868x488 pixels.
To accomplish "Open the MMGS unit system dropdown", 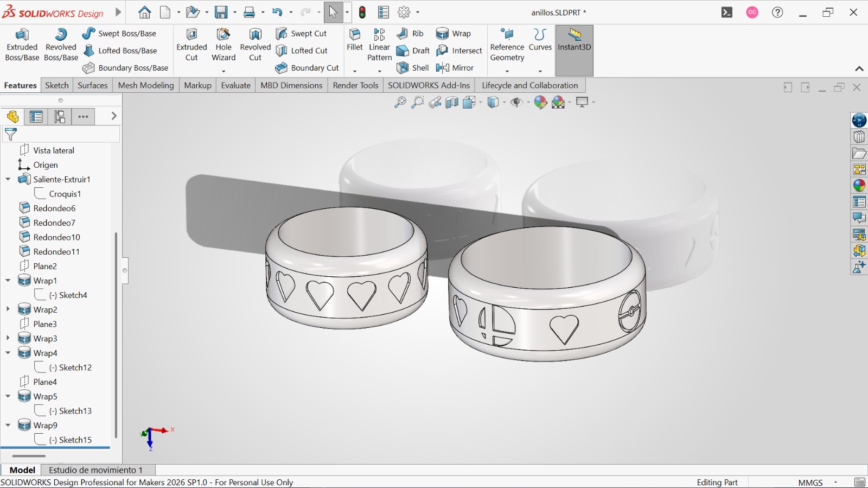I will click(835, 482).
